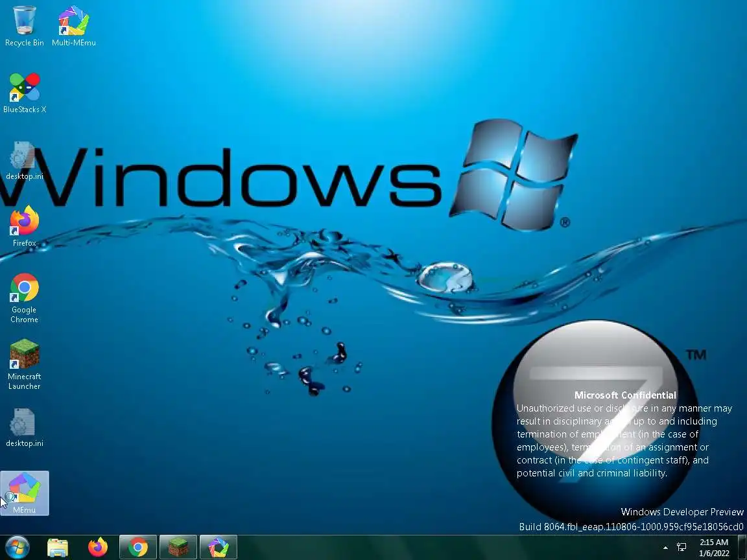Open the Minecraft Launcher desktop shortcut

pyautogui.click(x=24, y=365)
